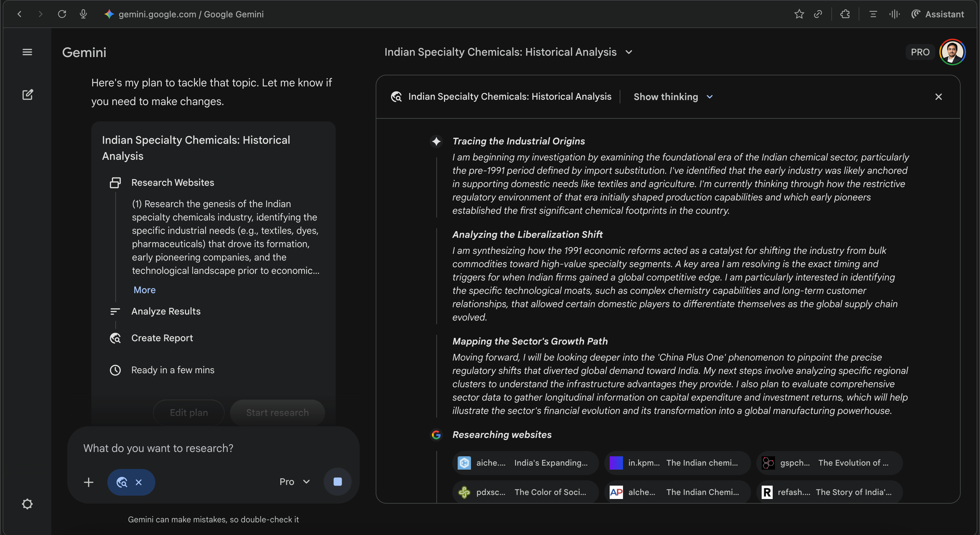Open the refash Story of India source
This screenshot has height=535, width=980.
coord(829,492)
